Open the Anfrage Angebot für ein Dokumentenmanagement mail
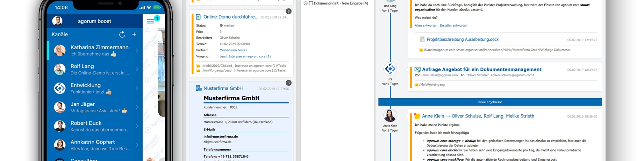Screen dimensions: 644x161 coord(482,69)
